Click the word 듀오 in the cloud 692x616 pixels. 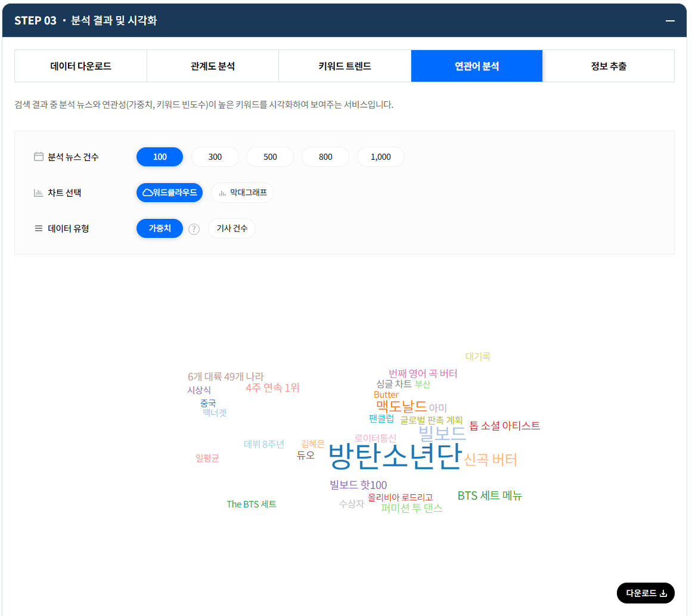point(305,455)
